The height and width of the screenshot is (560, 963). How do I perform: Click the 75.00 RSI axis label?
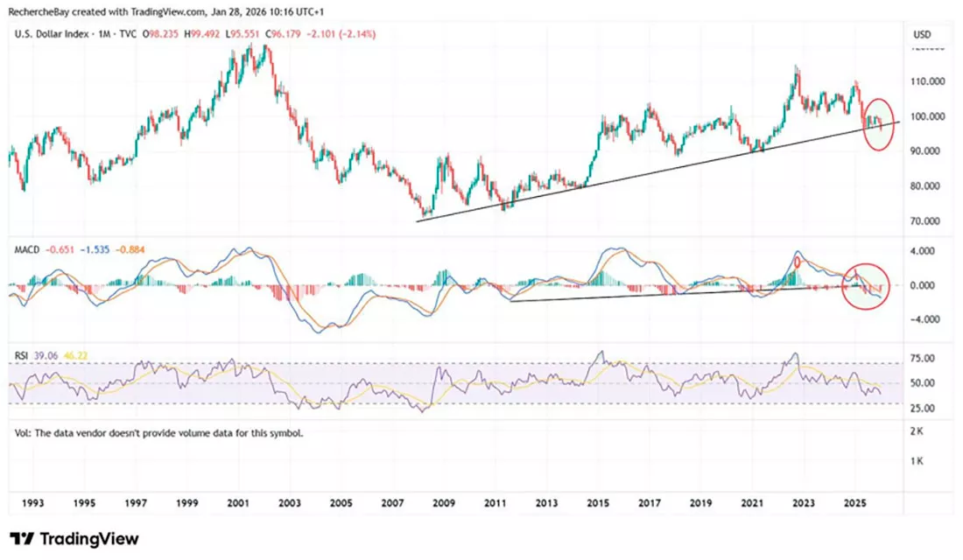[923, 358]
